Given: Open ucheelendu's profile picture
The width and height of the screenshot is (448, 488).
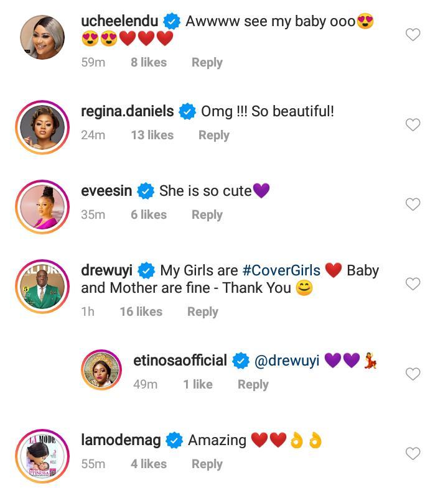Looking at the screenshot, I should pos(42,36).
